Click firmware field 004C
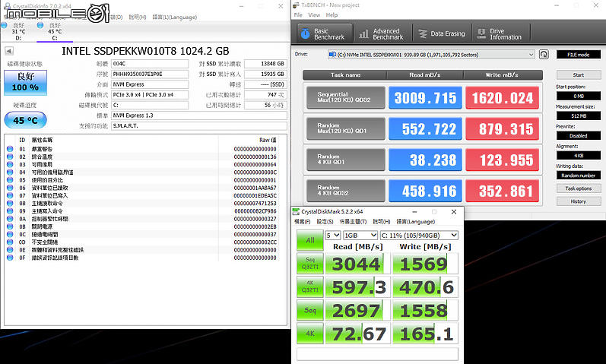The height and width of the screenshot is (364, 606). coord(150,64)
